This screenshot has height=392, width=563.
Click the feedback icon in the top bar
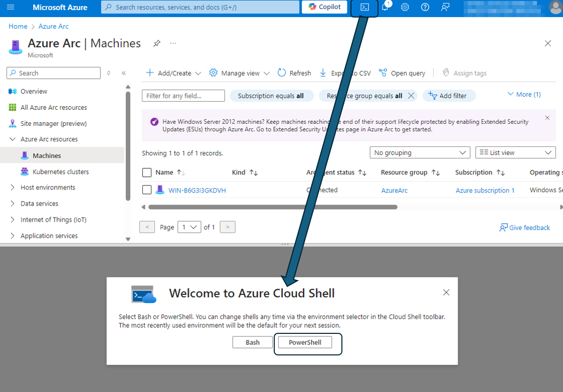445,8
